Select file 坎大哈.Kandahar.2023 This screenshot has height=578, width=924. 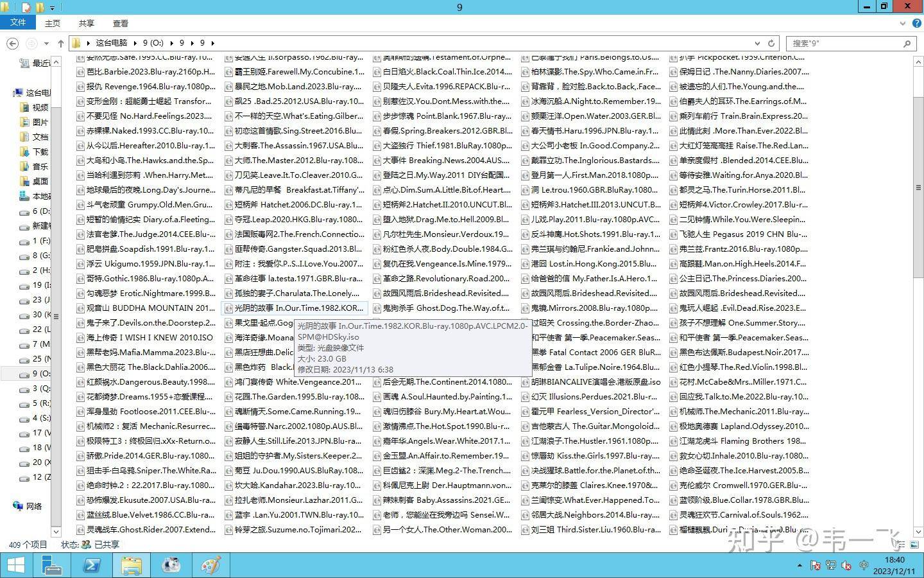tap(294, 486)
